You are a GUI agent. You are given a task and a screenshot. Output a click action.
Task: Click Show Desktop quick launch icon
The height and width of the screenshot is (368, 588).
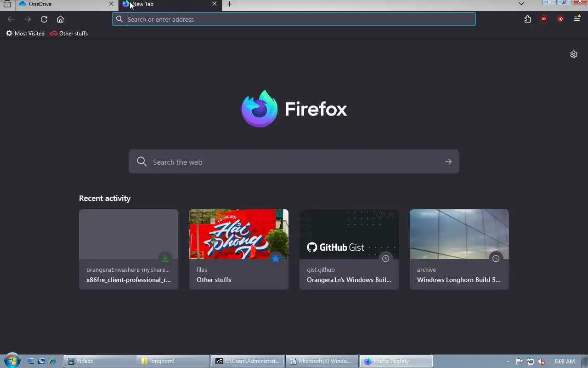coord(31,362)
